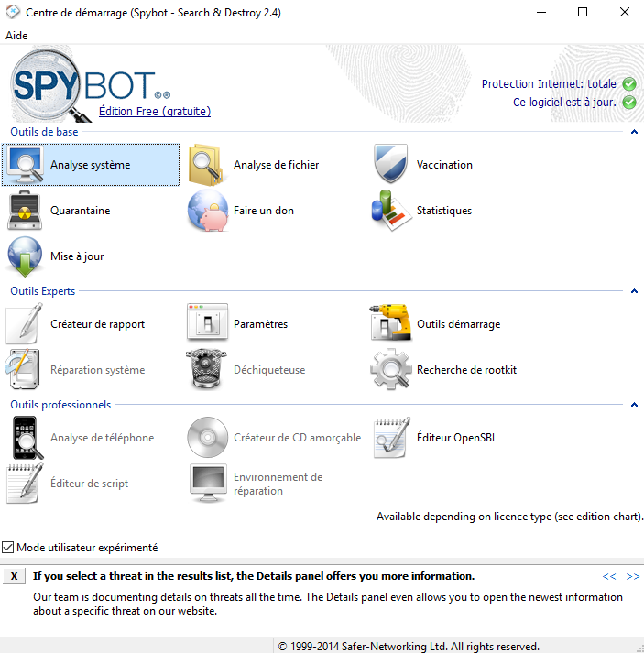The width and height of the screenshot is (644, 653).
Task: Click the Mise à jour label
Action: 77,256
